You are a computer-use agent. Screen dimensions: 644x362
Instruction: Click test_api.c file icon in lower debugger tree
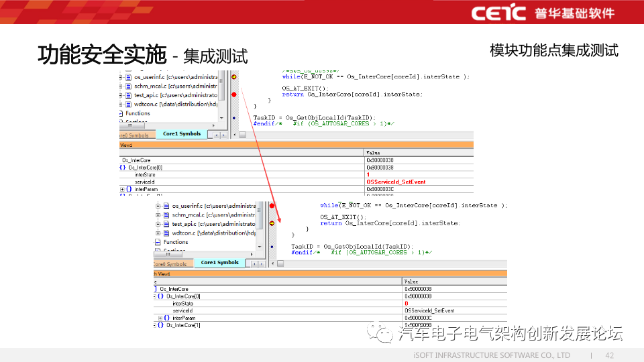[x=166, y=224]
